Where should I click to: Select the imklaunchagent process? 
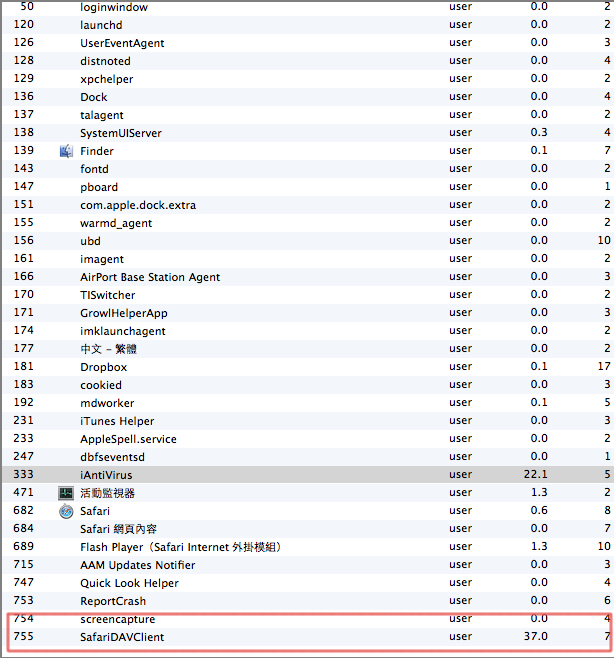[123, 332]
